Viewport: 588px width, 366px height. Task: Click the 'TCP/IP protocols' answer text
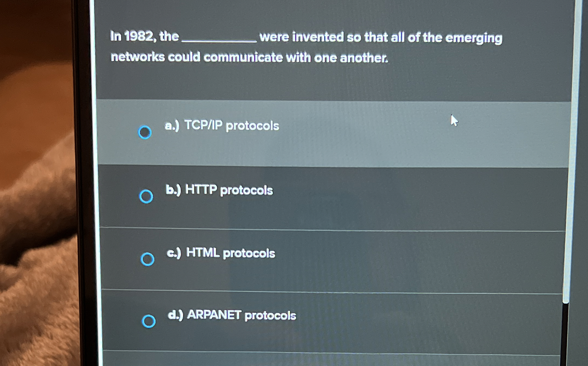tap(232, 126)
